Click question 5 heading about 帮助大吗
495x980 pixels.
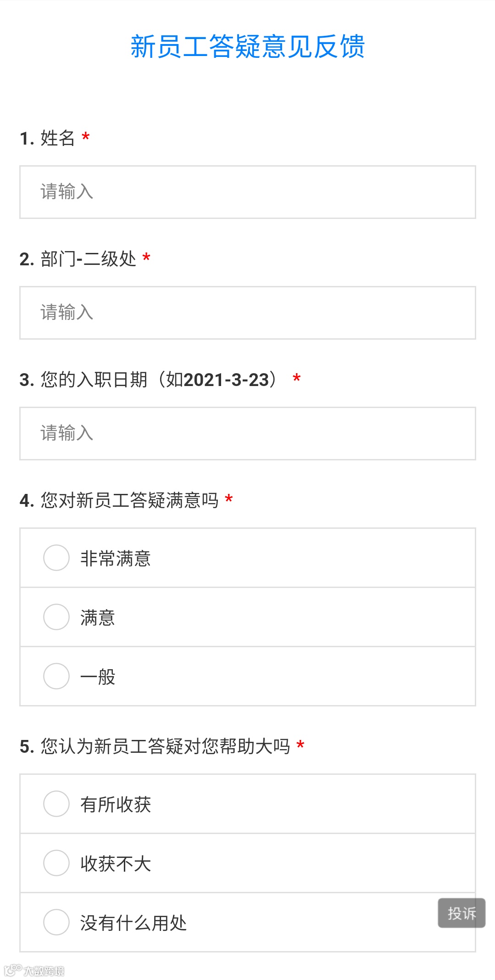pos(165,746)
